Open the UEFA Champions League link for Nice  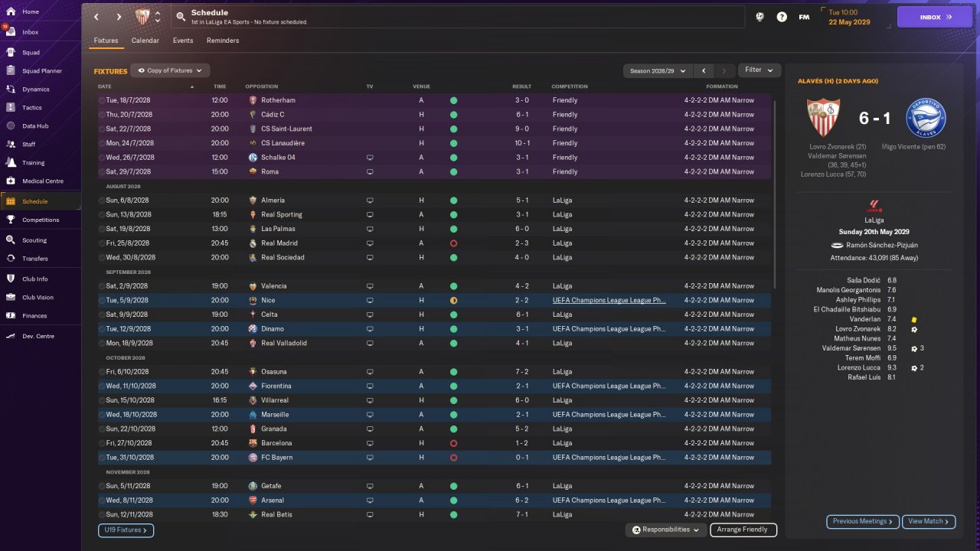[x=609, y=301]
